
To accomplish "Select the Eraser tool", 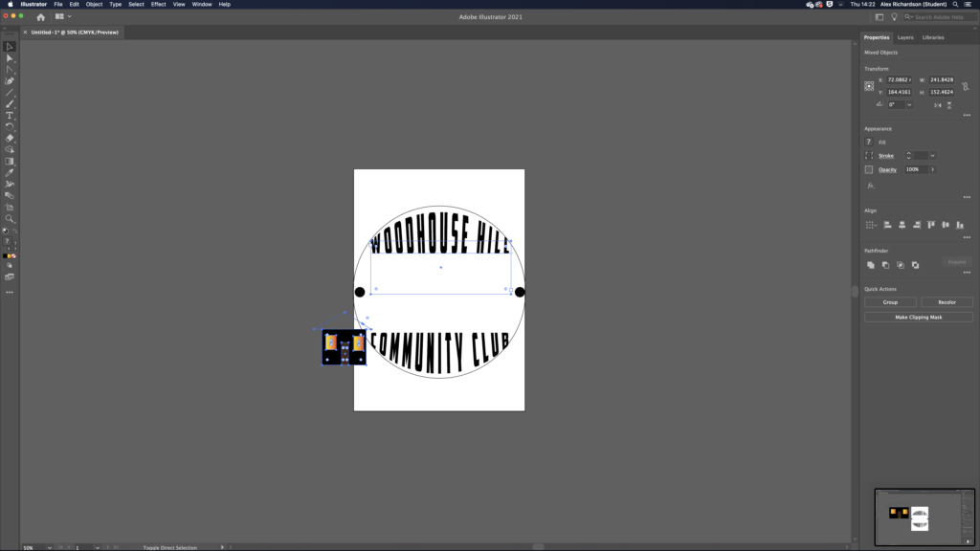I will [10, 138].
